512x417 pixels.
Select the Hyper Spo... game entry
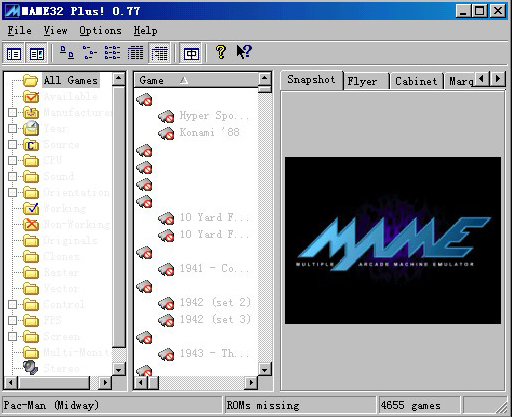coord(204,116)
